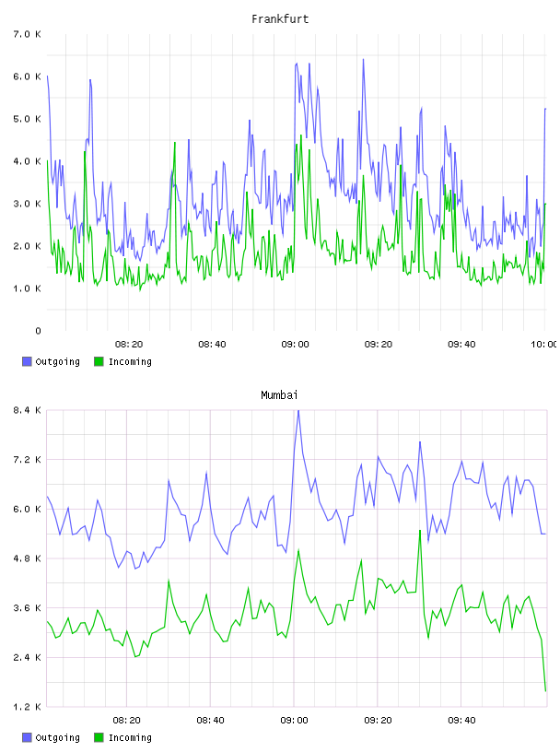Click Mumbai y-axis label 7.2 K

point(28,460)
